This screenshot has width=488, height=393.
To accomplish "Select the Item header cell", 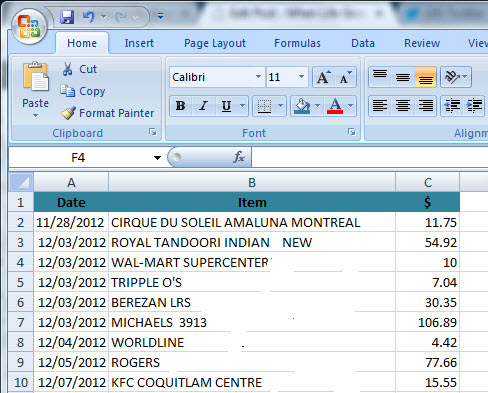I will pyautogui.click(x=252, y=202).
